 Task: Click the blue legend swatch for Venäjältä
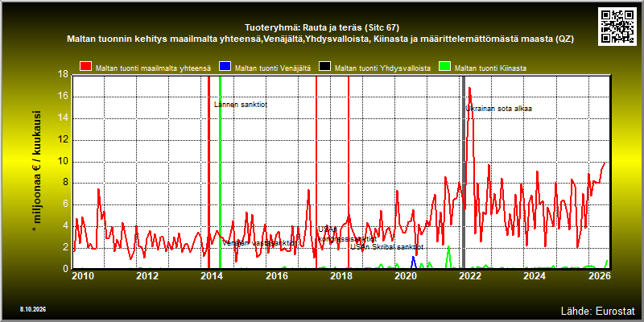225,68
